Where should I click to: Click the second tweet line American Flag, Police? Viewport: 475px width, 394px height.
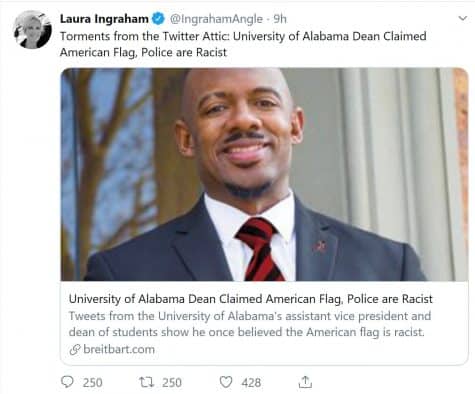point(143,52)
